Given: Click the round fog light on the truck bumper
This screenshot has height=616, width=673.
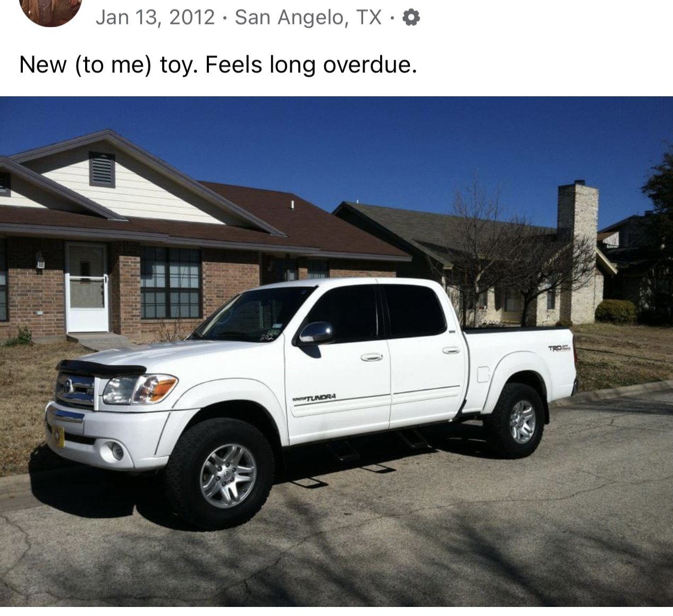Looking at the screenshot, I should (117, 451).
